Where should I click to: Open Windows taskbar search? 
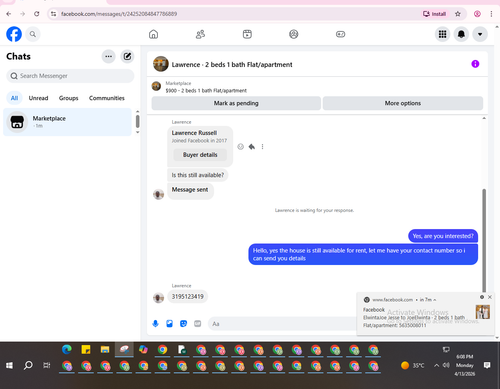coord(28,365)
